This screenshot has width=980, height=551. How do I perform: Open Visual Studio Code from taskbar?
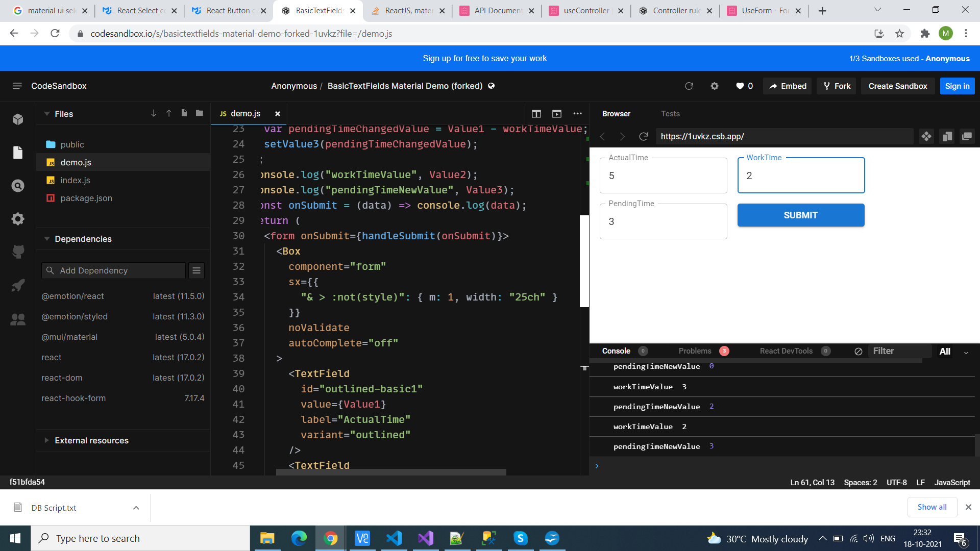coord(394,538)
